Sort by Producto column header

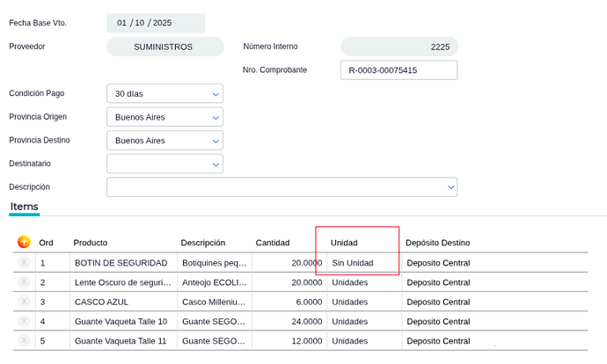[x=91, y=243]
